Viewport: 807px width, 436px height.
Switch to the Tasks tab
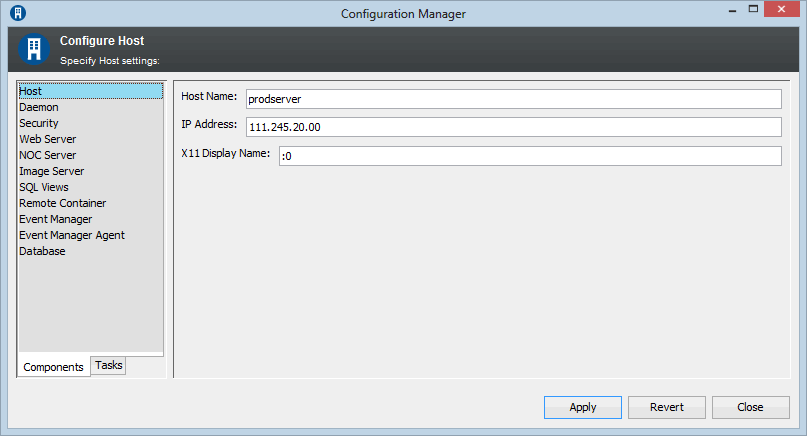(x=109, y=365)
